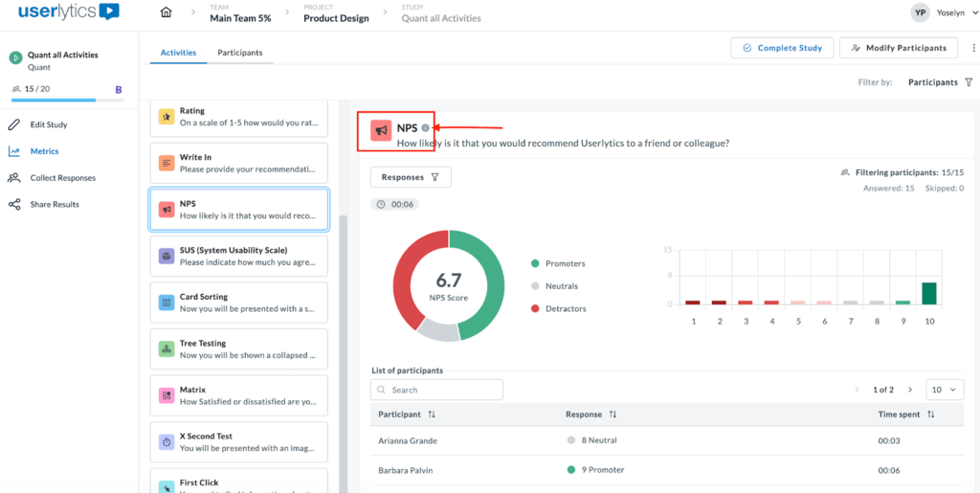Click the Share Results share icon

tap(13, 204)
